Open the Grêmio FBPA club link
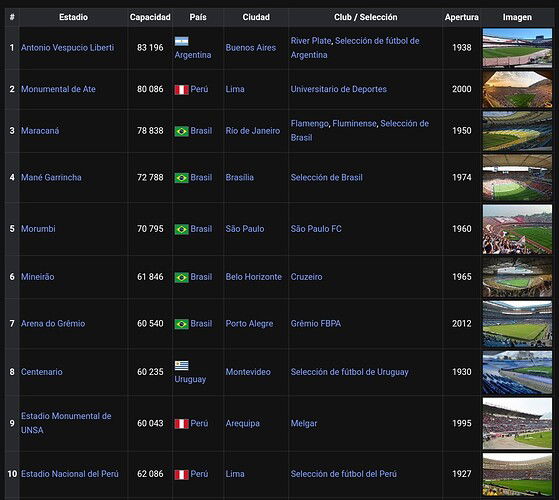The height and width of the screenshot is (500, 559). click(316, 324)
